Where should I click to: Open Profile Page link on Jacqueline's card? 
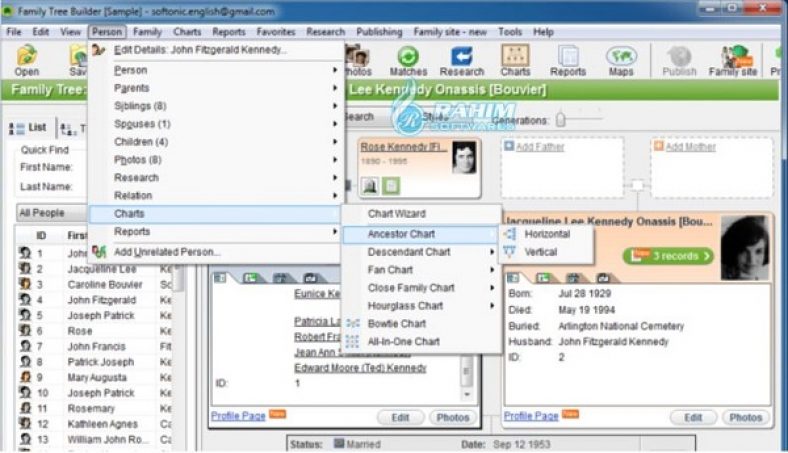531,416
